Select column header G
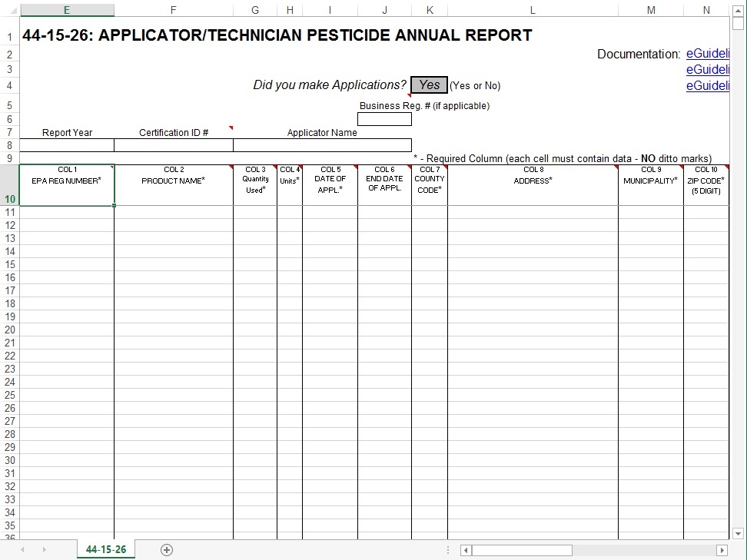Screen dimensions: 747x560 pos(255,10)
